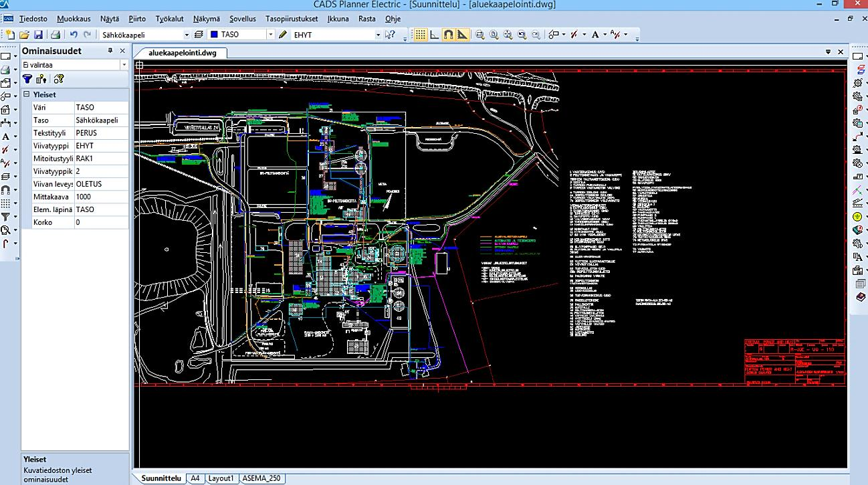Image resolution: width=868 pixels, height=485 pixels.
Task: Undo the last action
Action: point(74,34)
